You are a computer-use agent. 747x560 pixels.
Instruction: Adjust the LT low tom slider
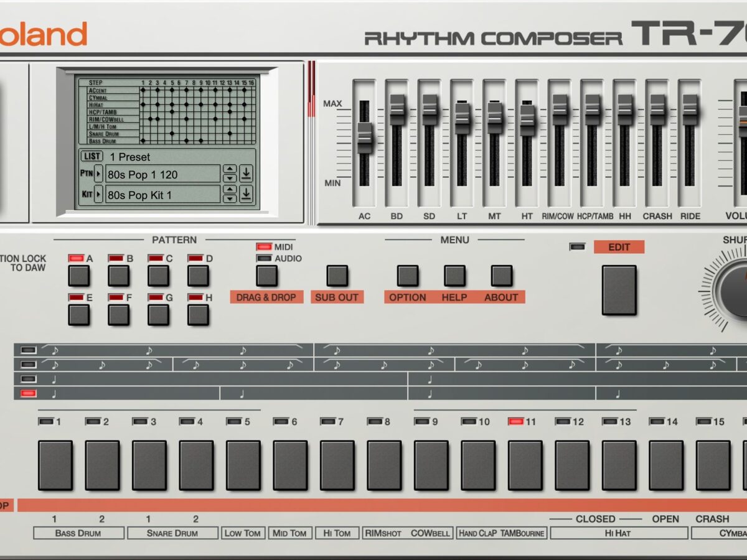click(462, 118)
